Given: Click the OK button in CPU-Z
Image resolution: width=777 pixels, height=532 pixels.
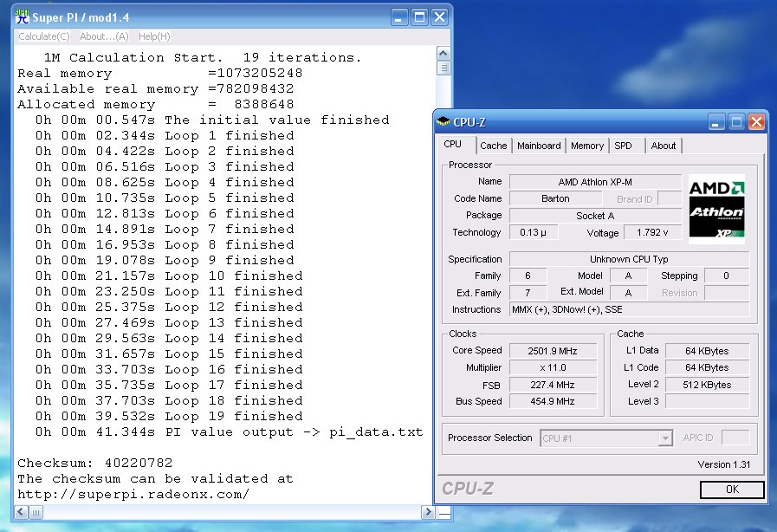Looking at the screenshot, I should (732, 490).
